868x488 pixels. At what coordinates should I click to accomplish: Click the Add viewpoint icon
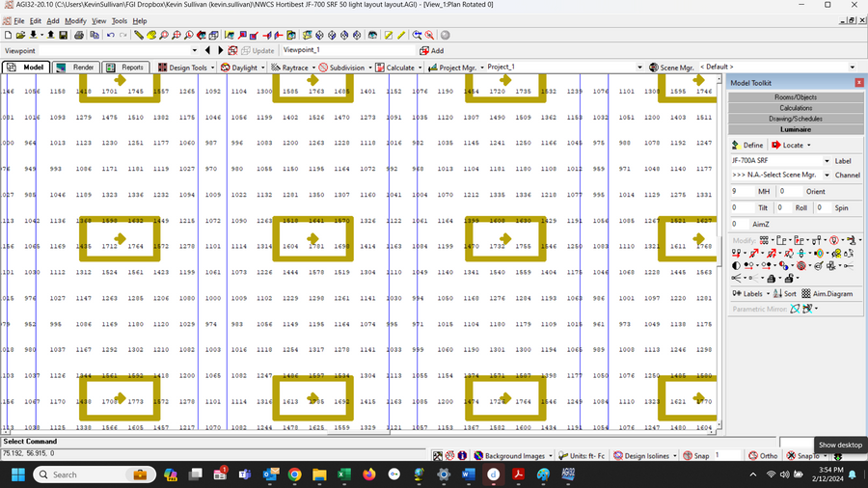pos(431,50)
